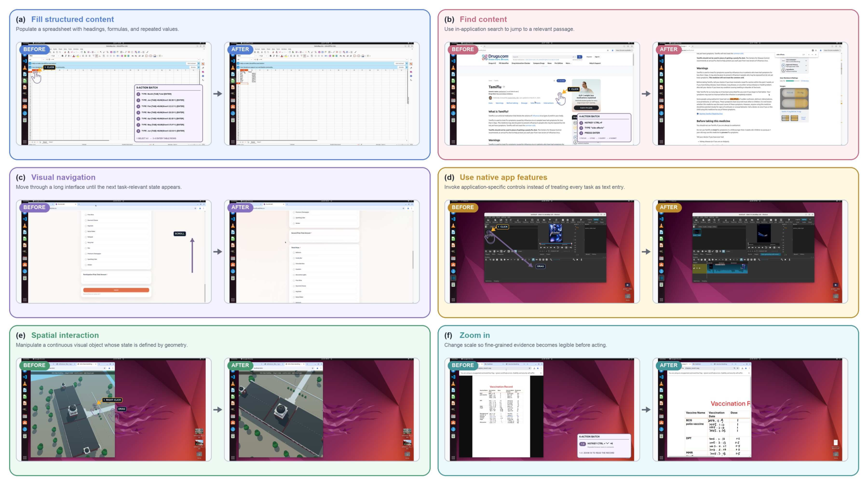Click Filters funnel icon in Shotcut toolbar, panel (d) BEFORE
The height and width of the screenshot is (485, 868).
click(550, 221)
